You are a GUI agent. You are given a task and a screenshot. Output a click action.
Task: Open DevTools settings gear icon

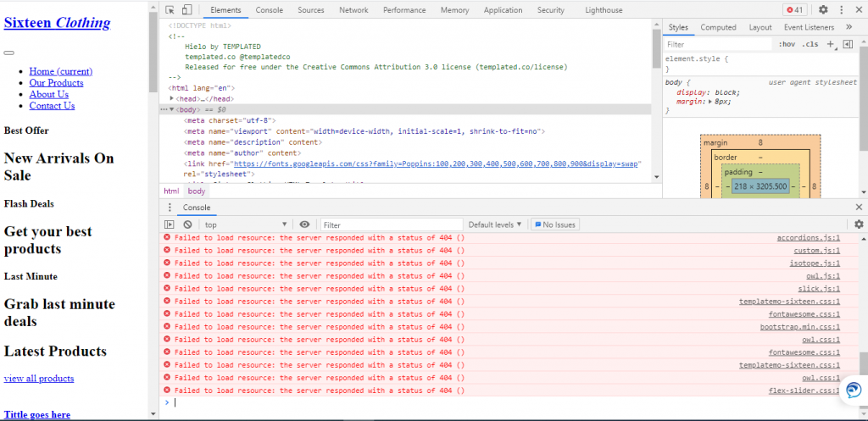[823, 10]
